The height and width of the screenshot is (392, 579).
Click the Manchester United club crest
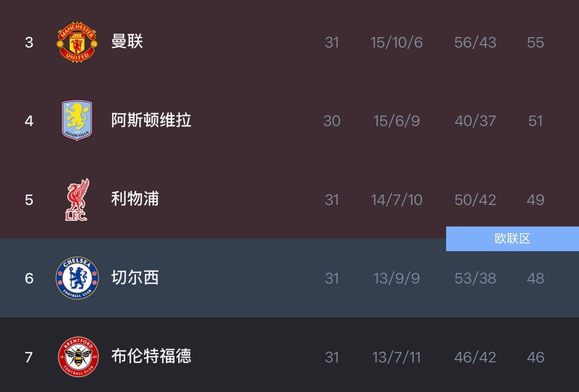[77, 42]
